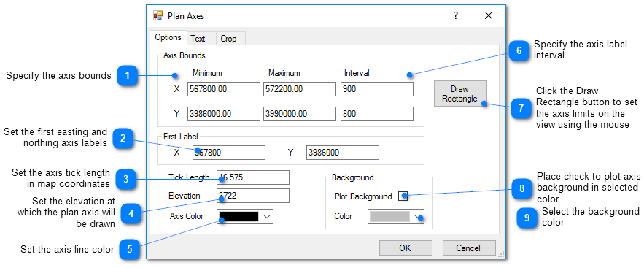
Task: Click the Maximum column label
Action: [284, 73]
